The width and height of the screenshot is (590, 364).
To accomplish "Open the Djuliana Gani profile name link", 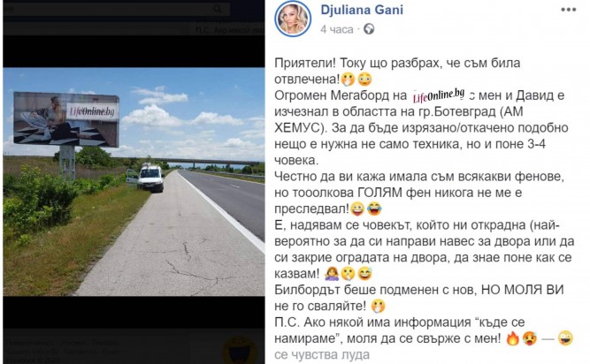I will pyautogui.click(x=362, y=10).
